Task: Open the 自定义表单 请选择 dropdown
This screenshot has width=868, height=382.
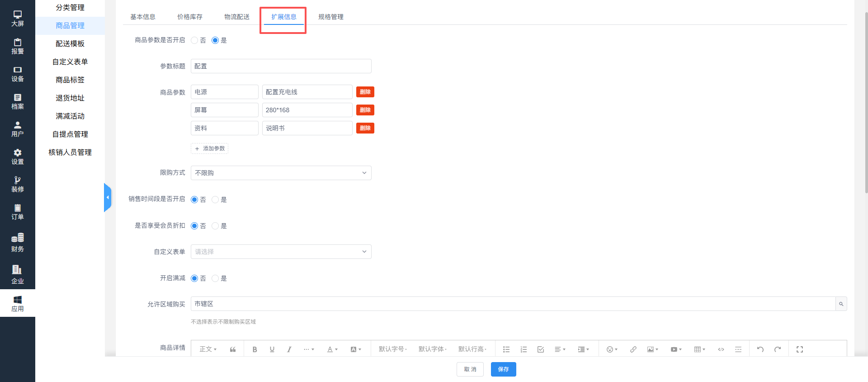Action: (x=281, y=252)
